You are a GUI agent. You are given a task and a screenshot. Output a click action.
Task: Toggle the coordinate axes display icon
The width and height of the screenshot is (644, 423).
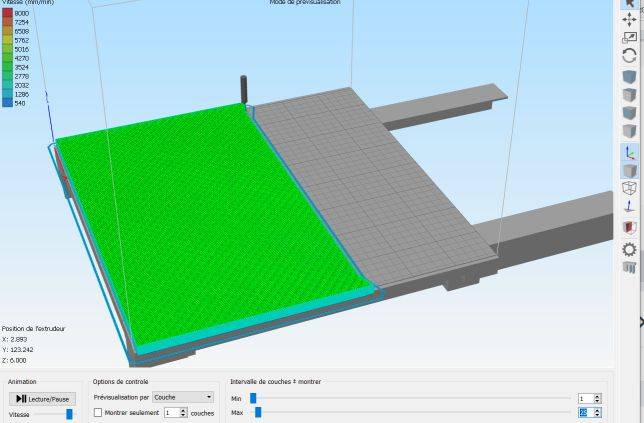click(629, 152)
